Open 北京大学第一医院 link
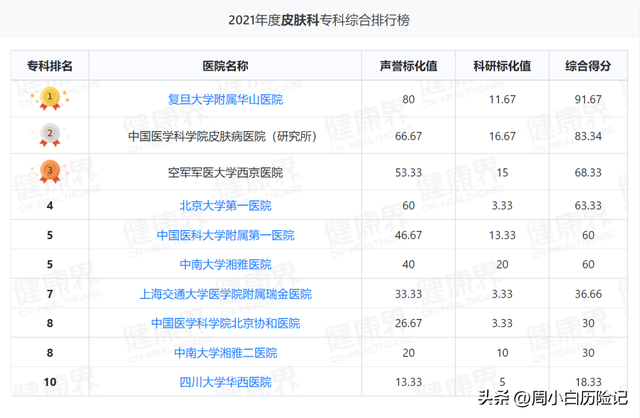 pyautogui.click(x=225, y=206)
